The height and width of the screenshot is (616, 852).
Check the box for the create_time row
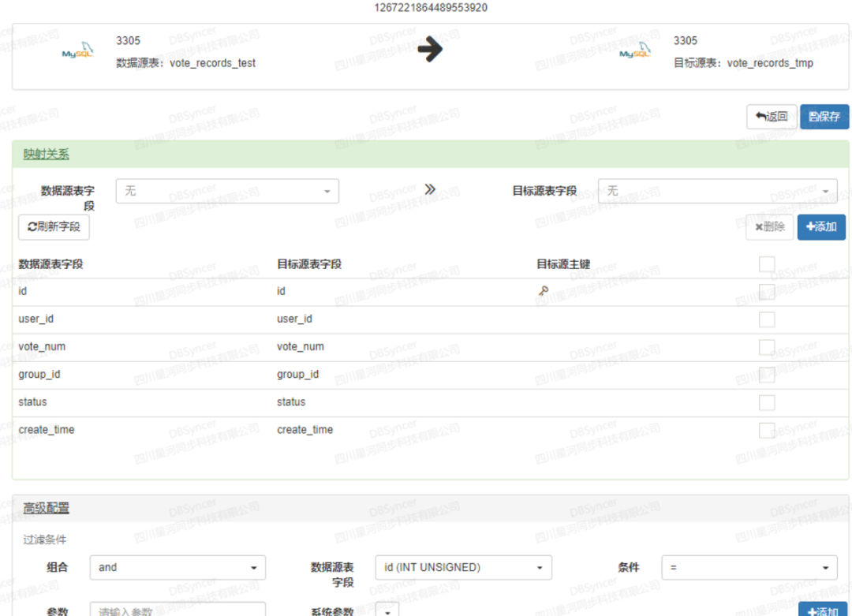click(x=767, y=431)
